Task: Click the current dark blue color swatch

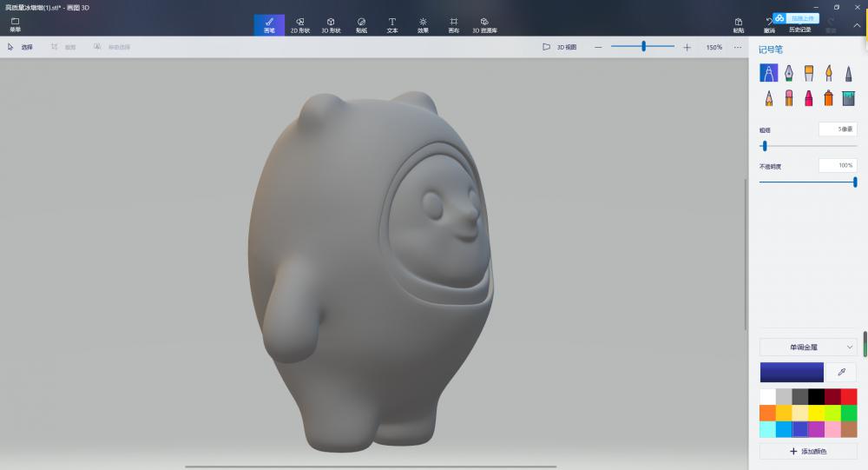Action: [792, 373]
